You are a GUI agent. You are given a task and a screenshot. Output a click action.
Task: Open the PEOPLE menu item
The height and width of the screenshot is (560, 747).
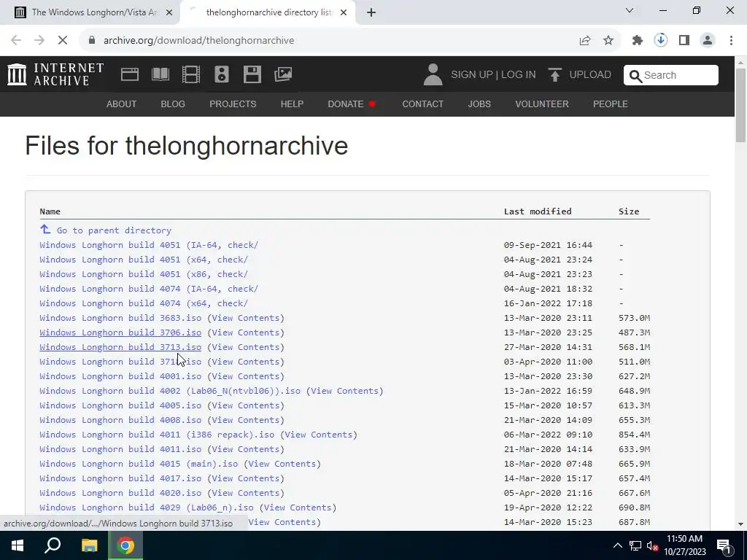(x=611, y=104)
